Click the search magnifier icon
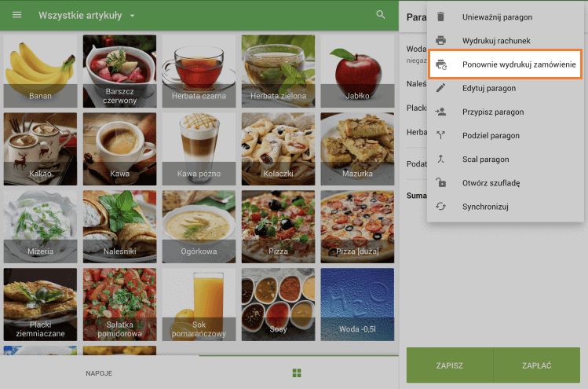 click(x=381, y=15)
